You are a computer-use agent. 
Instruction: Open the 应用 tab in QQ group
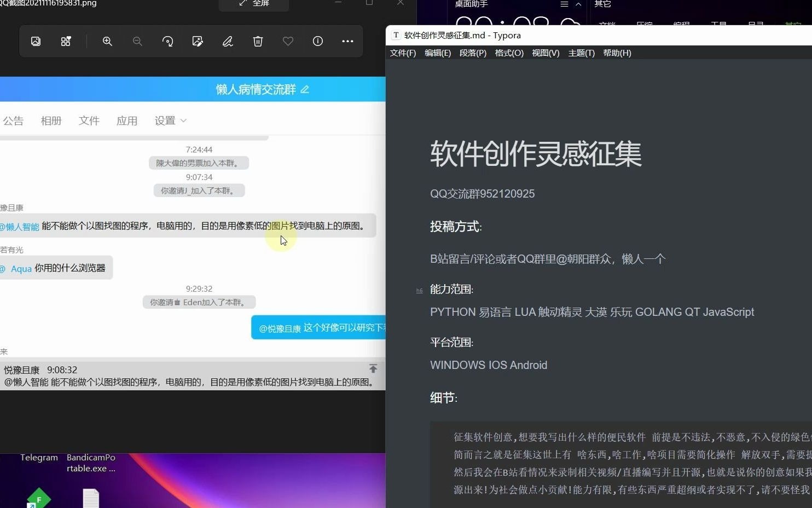[x=126, y=120]
